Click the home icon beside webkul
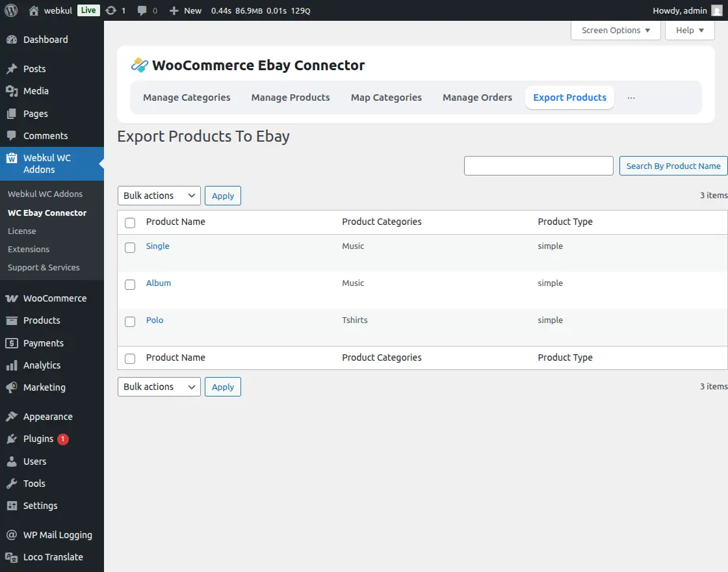The width and height of the screenshot is (728, 572). [33, 10]
